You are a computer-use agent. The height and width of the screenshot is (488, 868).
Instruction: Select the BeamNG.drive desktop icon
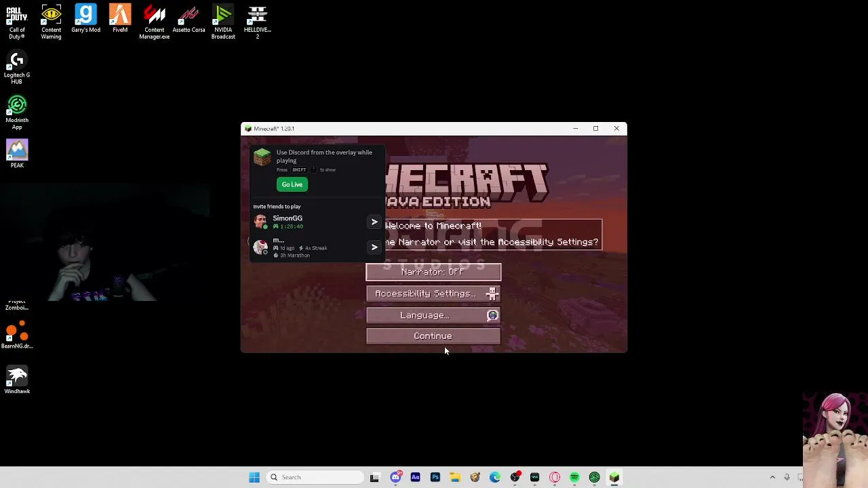coord(17,335)
